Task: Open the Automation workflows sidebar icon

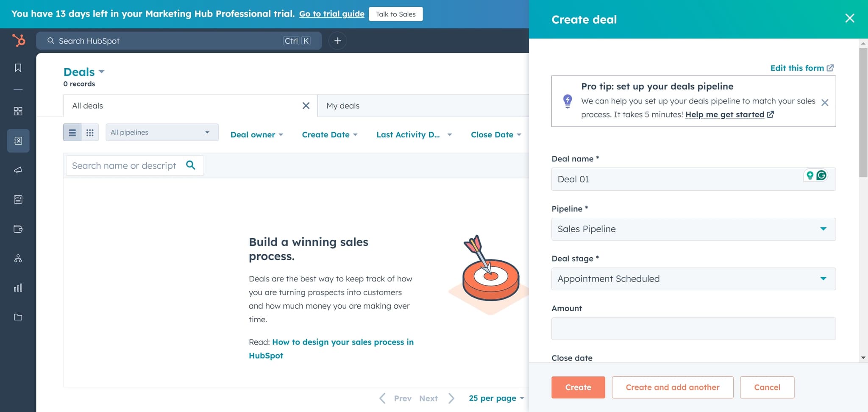Action: (x=18, y=259)
